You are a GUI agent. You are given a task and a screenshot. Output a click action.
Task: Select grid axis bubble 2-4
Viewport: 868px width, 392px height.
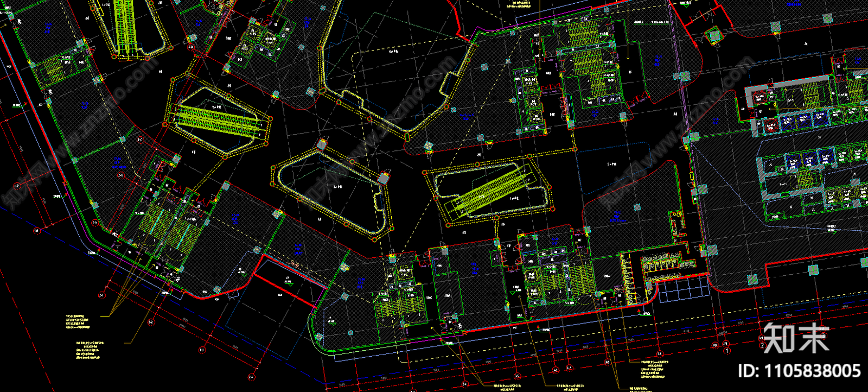251,376
